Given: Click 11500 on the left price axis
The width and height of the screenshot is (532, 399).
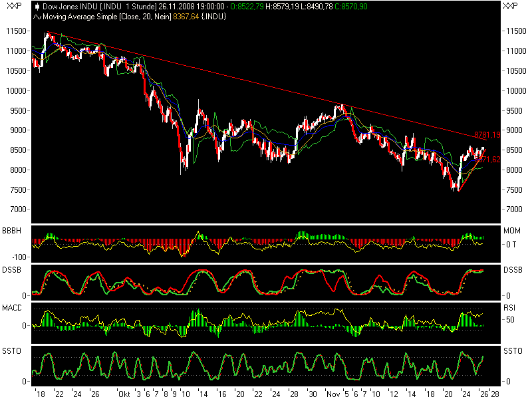Looking at the screenshot, I should pyautogui.click(x=16, y=31).
